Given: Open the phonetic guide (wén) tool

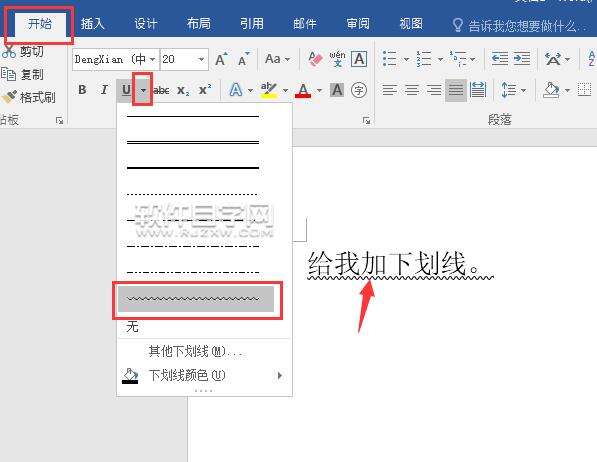Looking at the screenshot, I should 337,59.
